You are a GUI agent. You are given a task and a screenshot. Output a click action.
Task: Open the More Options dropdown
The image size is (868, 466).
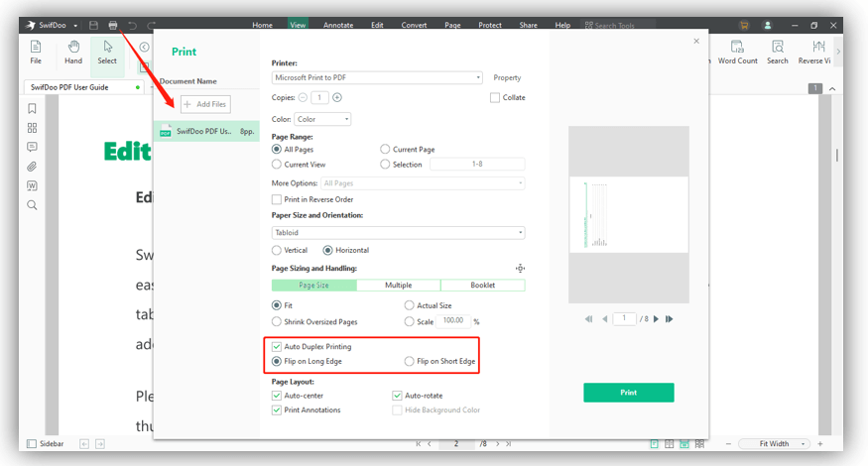pyautogui.click(x=423, y=183)
